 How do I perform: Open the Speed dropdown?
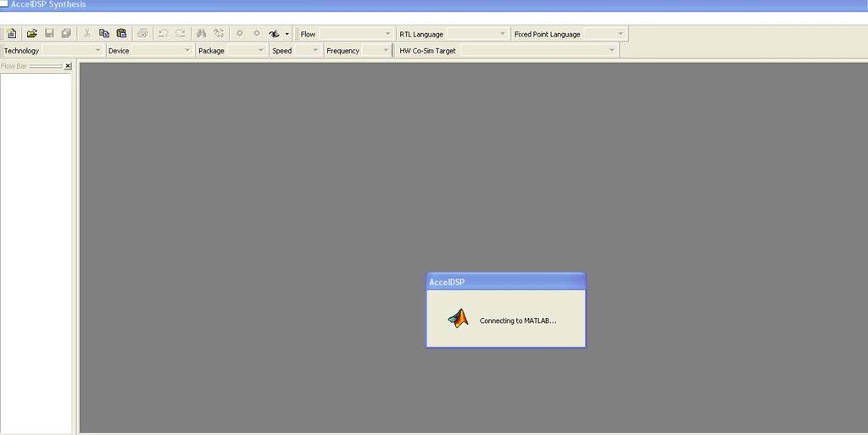tap(307, 50)
